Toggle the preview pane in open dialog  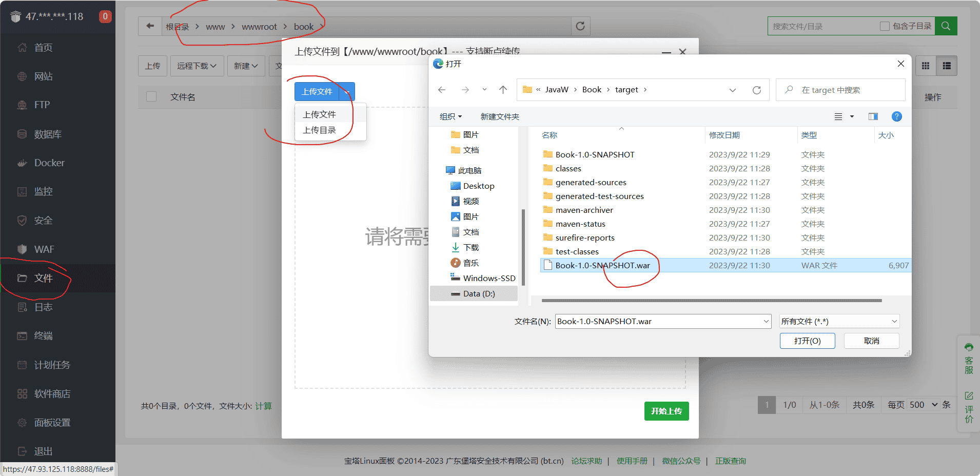(873, 116)
